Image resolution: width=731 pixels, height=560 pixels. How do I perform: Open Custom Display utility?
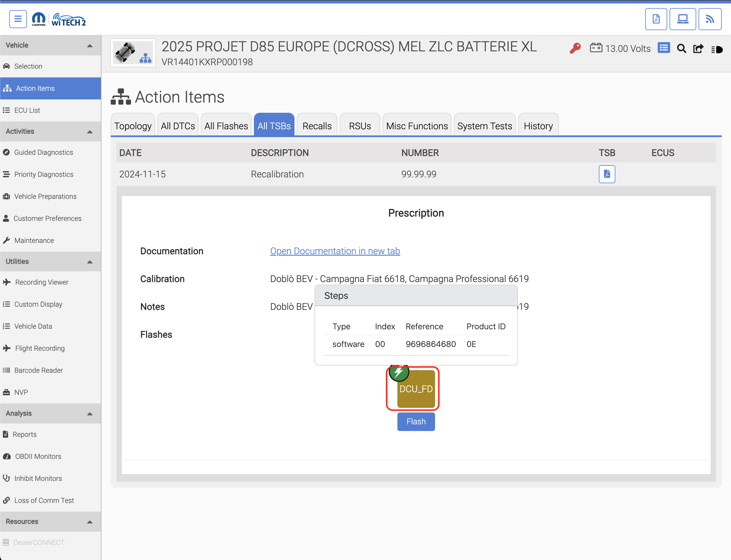coord(50,304)
